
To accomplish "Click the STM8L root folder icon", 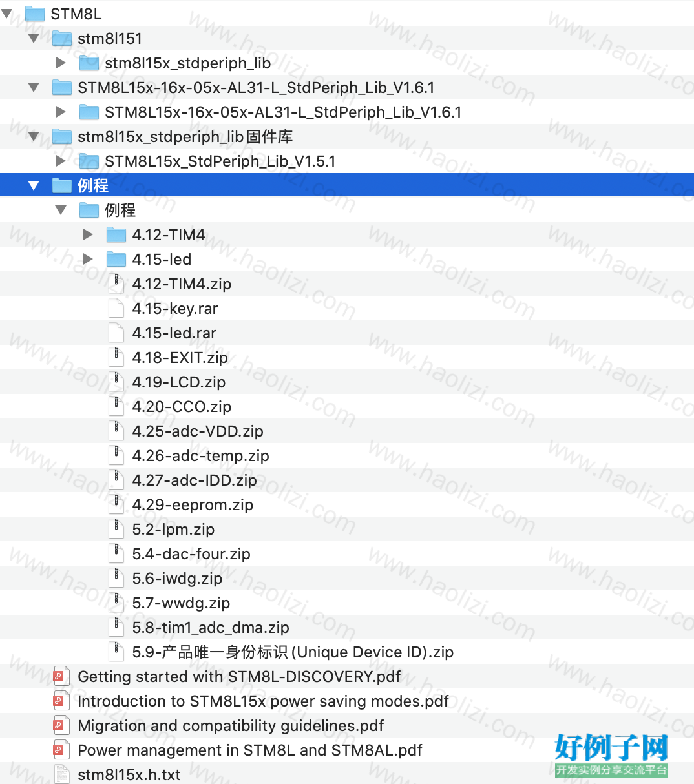I will pyautogui.click(x=34, y=14).
